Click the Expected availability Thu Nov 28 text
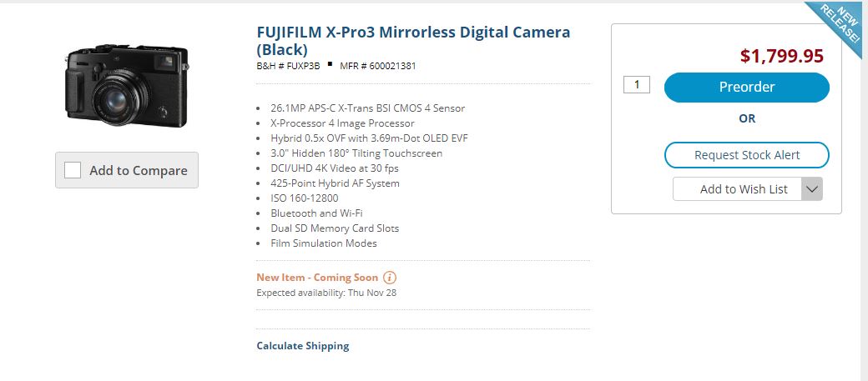868x381 pixels. click(x=326, y=293)
